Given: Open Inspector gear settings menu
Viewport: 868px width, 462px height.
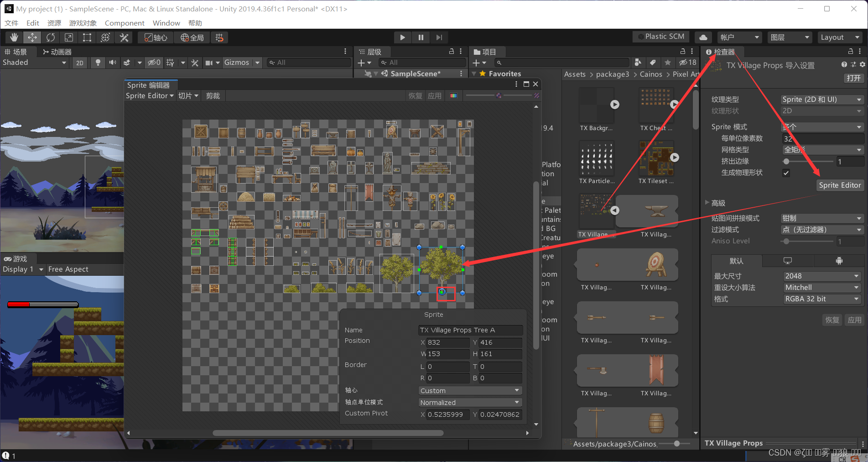Looking at the screenshot, I should (x=862, y=65).
